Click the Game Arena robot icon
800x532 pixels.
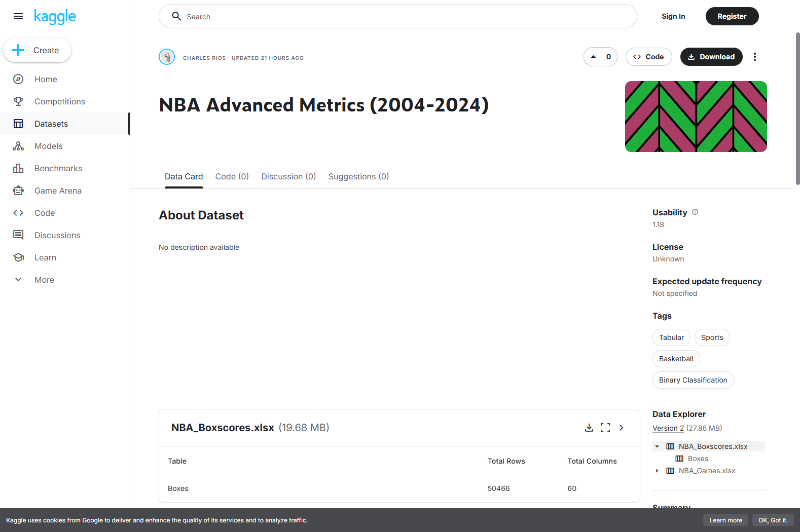(x=18, y=191)
